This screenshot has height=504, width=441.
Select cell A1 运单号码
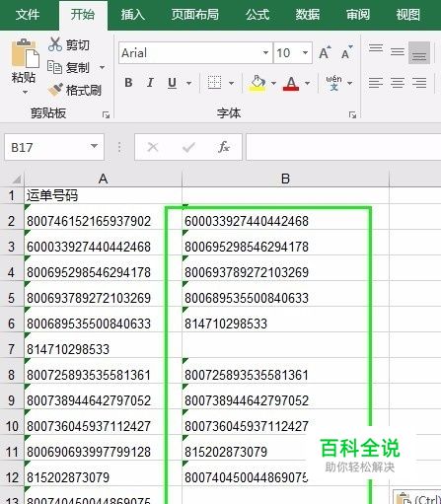103,195
